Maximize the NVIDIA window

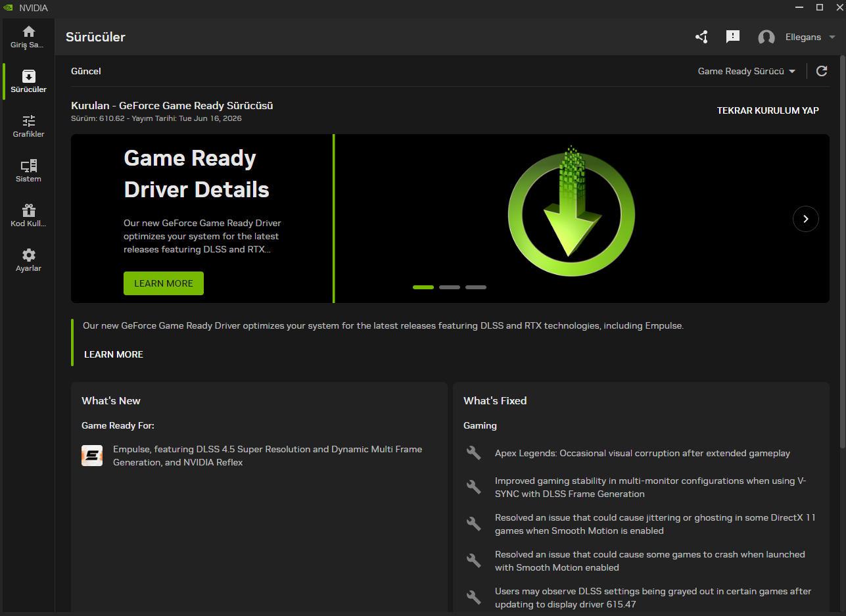click(820, 7)
